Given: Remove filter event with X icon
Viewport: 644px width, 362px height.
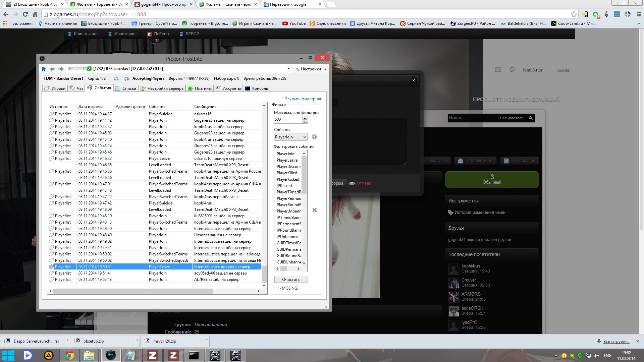Looking at the screenshot, I should click(315, 210).
